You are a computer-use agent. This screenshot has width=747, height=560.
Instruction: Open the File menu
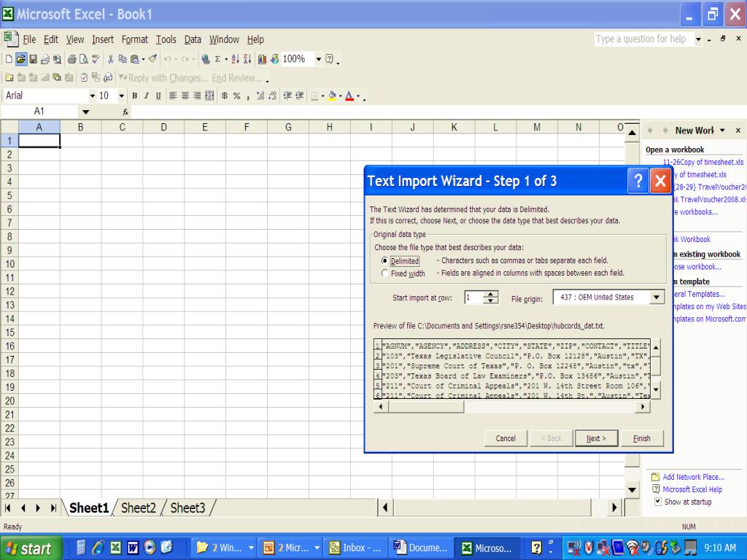[29, 39]
